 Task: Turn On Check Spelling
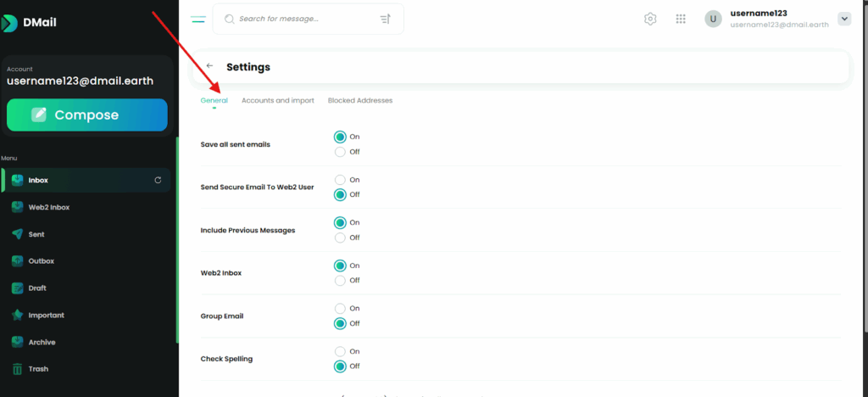click(x=340, y=351)
